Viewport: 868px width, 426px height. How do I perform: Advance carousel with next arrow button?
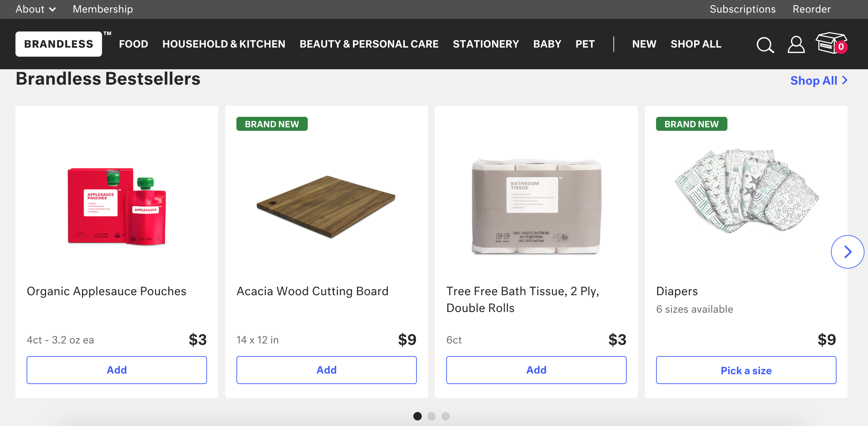point(847,252)
